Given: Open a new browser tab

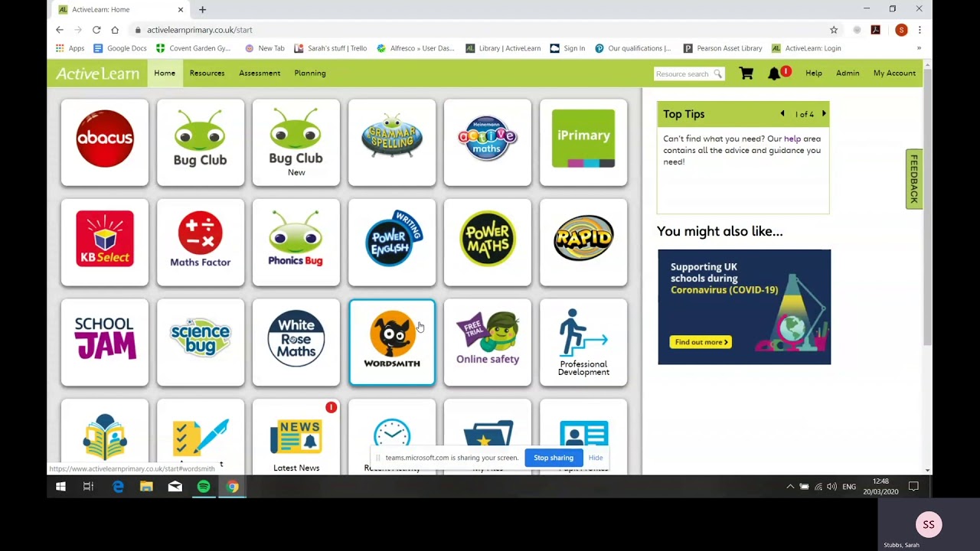Looking at the screenshot, I should click(x=202, y=9).
